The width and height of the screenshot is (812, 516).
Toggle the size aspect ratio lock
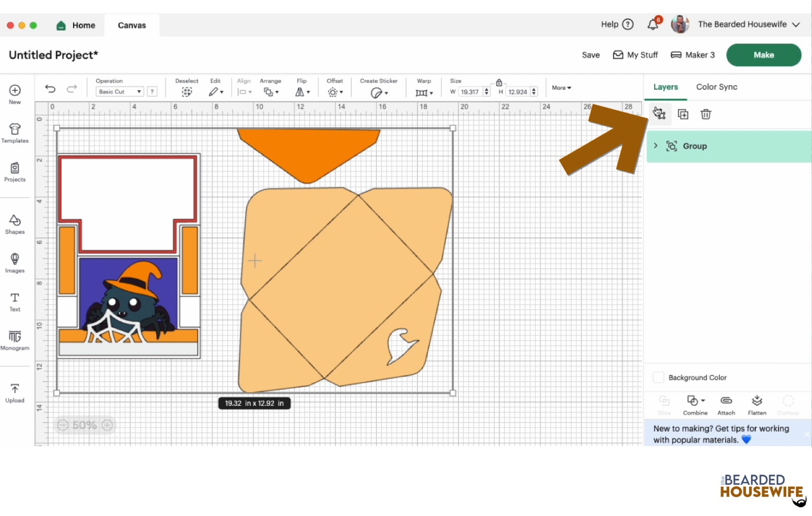pyautogui.click(x=499, y=83)
